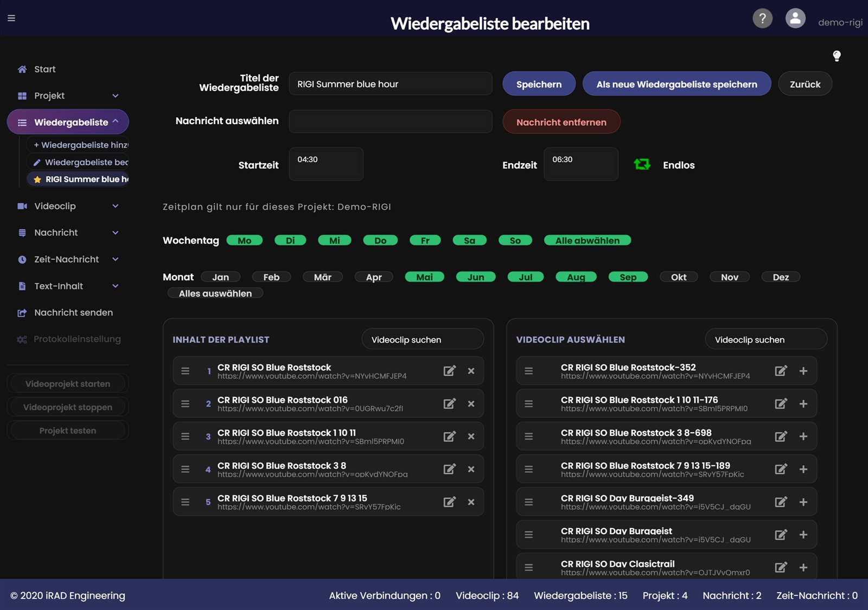Remove Blue Roststock 3 8 from playlist
Screen dimensions: 868x610
point(471,469)
